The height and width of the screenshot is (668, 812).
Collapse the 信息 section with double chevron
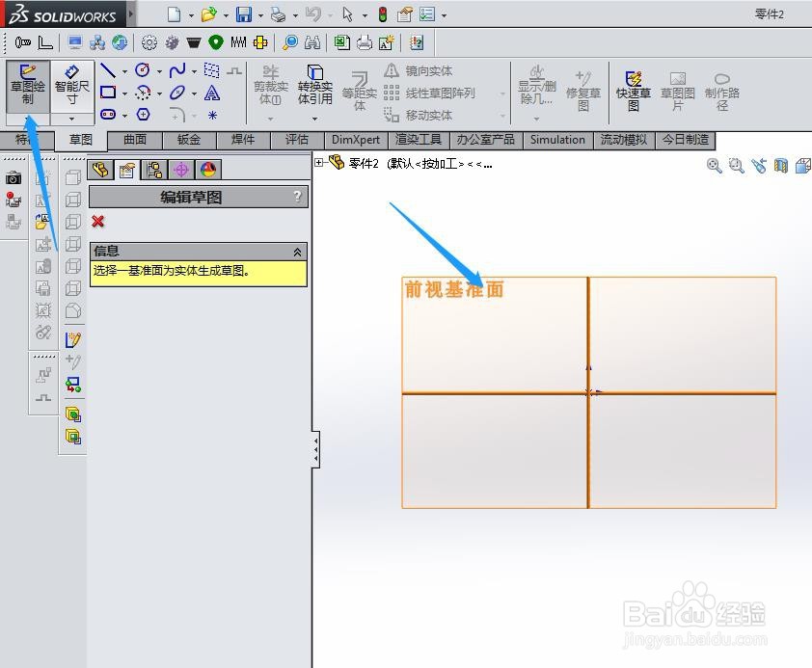coord(297,252)
